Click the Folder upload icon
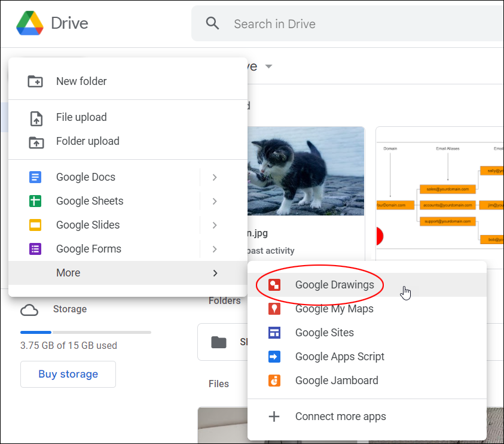Viewport: 504px width, 444px height. (36, 142)
